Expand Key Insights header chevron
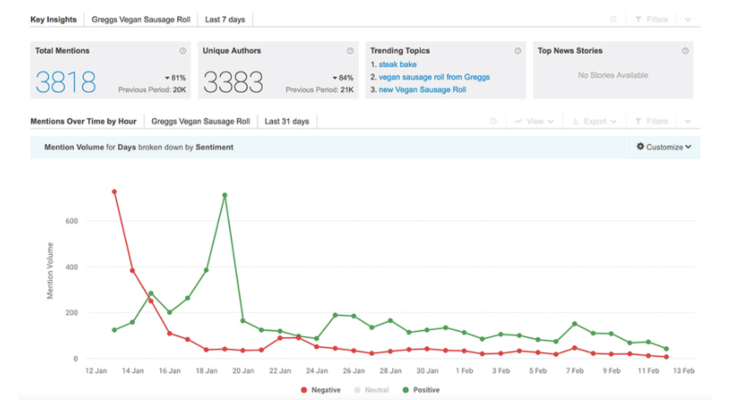The width and height of the screenshot is (730, 400). point(688,20)
